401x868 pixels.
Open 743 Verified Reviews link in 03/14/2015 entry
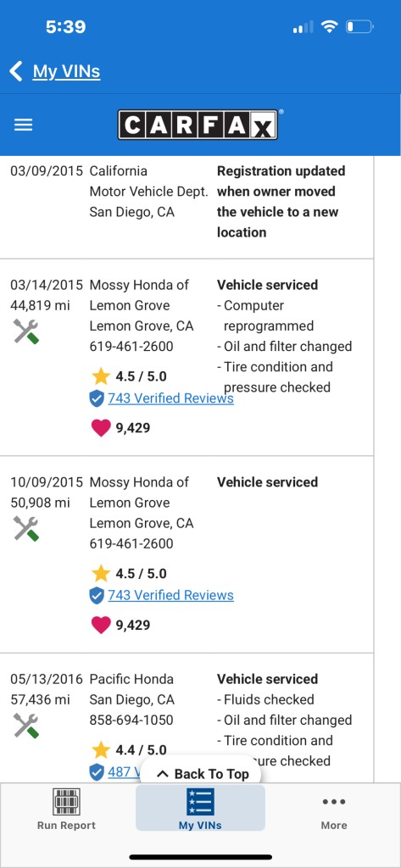pyautogui.click(x=170, y=398)
